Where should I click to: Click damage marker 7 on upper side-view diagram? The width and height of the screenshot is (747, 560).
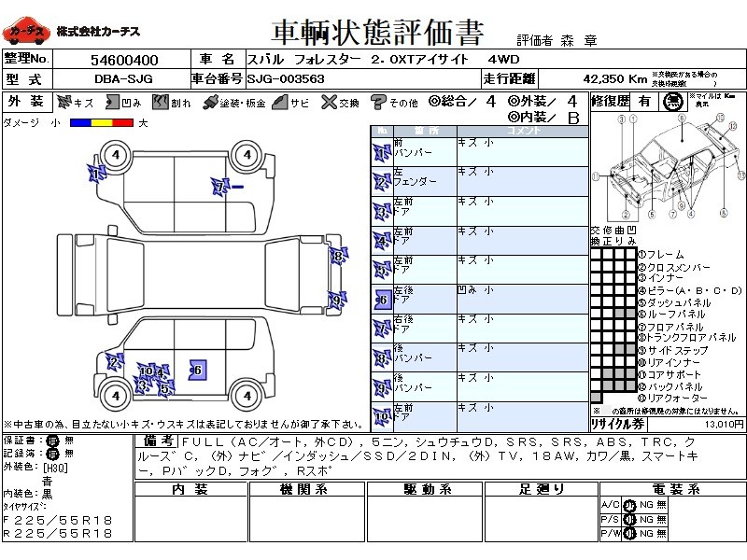220,187
